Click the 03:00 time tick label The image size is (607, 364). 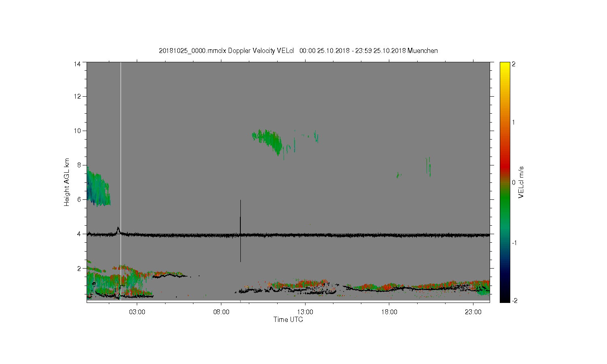pos(137,312)
